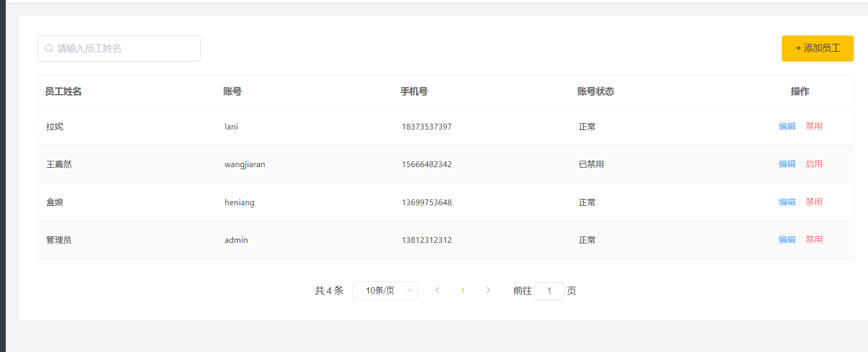
Task: Click phone number 15666482342
Action: (426, 165)
